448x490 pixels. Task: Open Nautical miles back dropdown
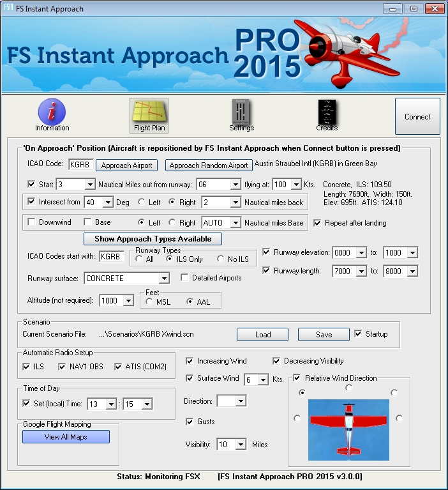[x=235, y=203]
